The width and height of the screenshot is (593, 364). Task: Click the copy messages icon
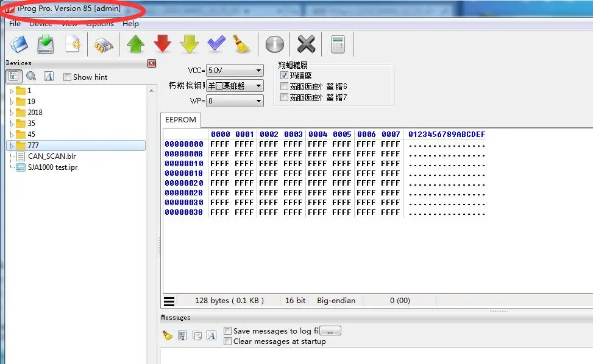(197, 335)
